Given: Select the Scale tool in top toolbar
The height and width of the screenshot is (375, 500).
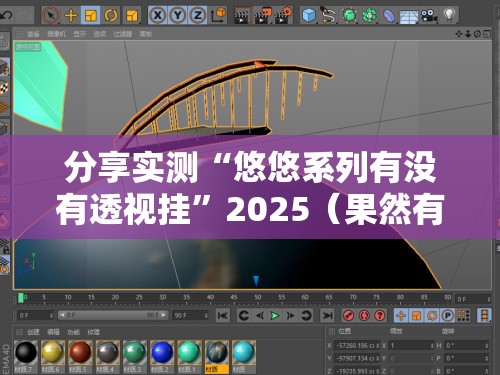Looking at the screenshot, I should pyautogui.click(x=90, y=15).
